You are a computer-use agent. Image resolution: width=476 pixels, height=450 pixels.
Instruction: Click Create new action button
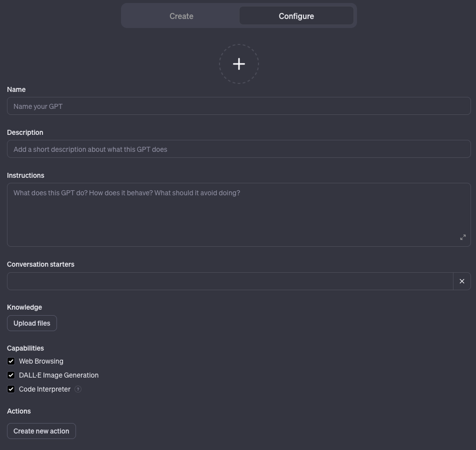[41, 431]
